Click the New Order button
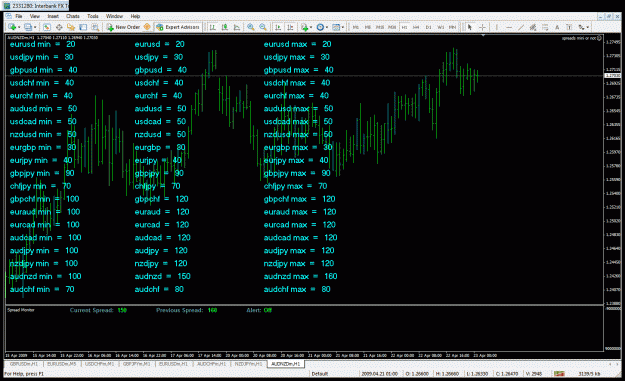The image size is (625, 381). pos(123,27)
